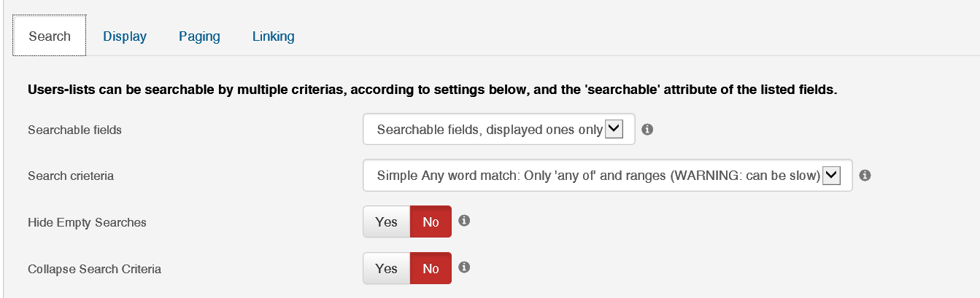This screenshot has height=298, width=980.
Task: Click arrow on Searchable fields select box
Action: tap(614, 130)
